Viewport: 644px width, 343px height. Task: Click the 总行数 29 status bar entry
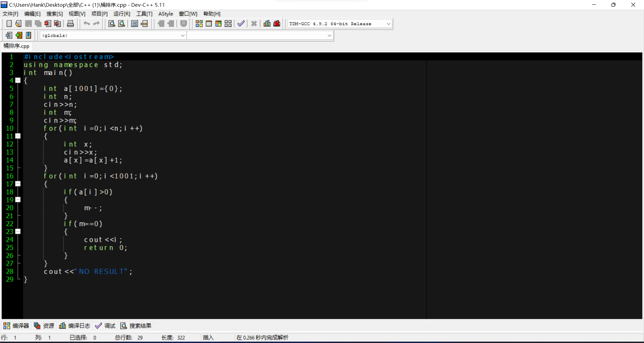129,337
